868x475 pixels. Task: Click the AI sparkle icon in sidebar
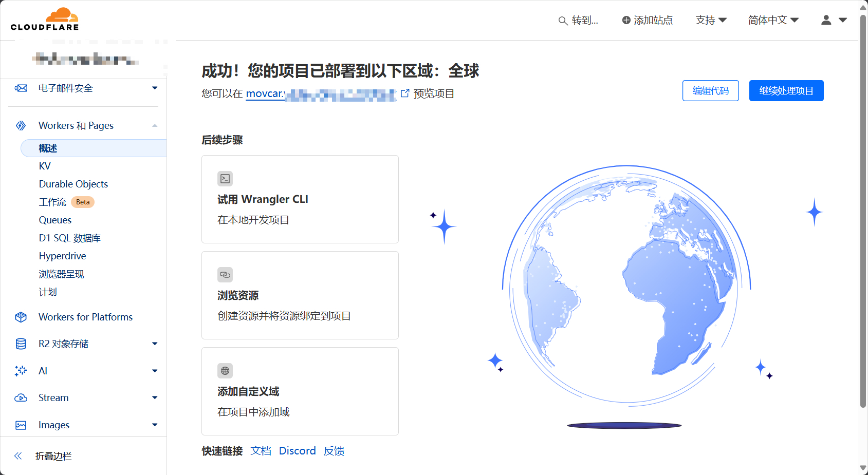tap(21, 371)
